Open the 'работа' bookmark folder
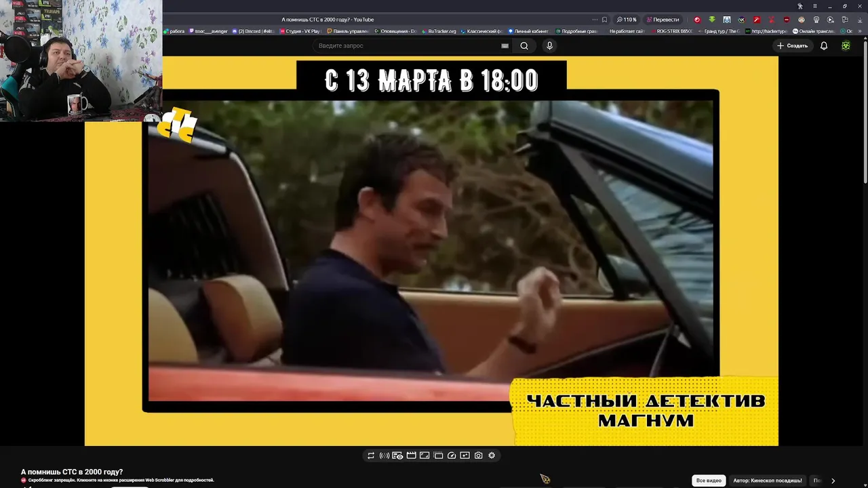This screenshot has width=868, height=488. 175,31
